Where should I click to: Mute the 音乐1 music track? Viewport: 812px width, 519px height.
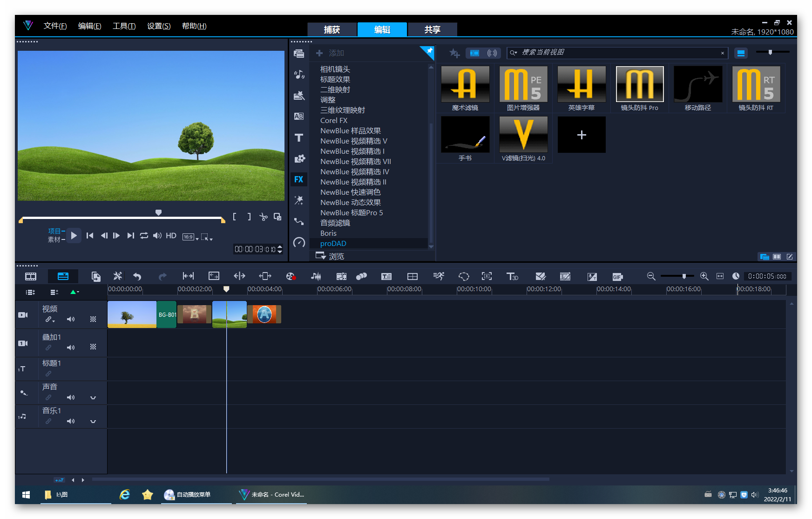71,421
